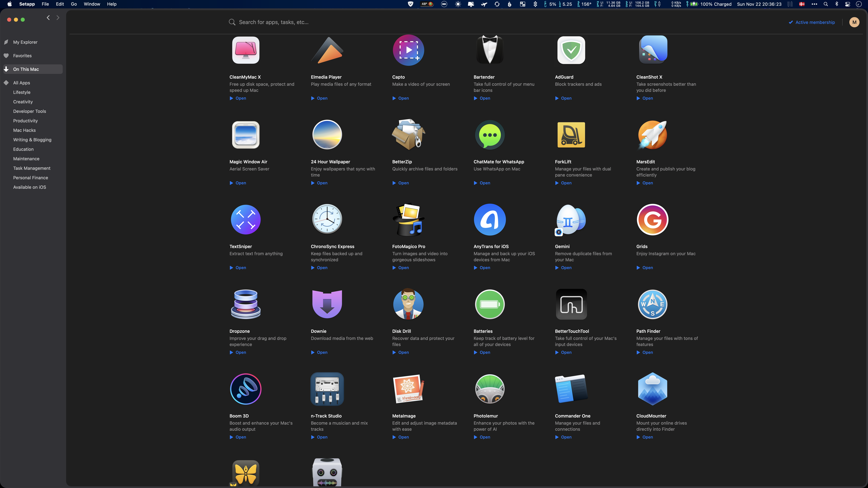Click the Capto app icon
This screenshot has width=868, height=488.
point(408,50)
